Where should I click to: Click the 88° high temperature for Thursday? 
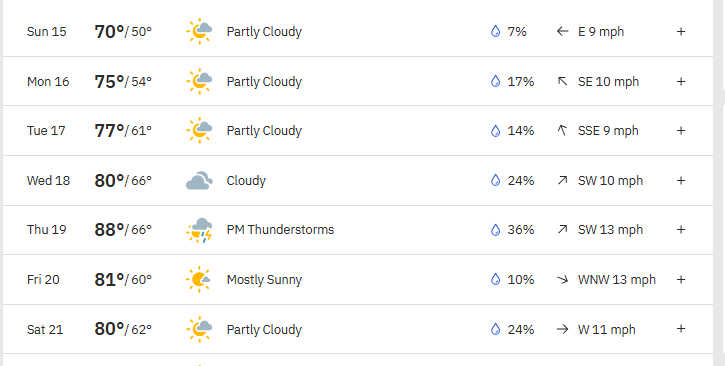click(x=109, y=230)
